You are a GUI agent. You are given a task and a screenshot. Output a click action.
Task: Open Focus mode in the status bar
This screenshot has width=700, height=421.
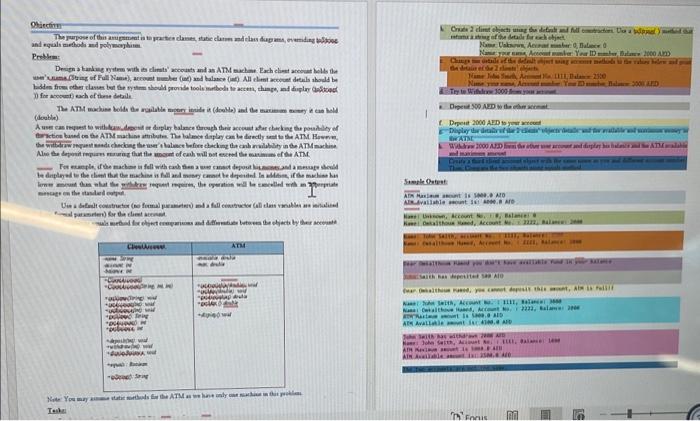coord(469,416)
